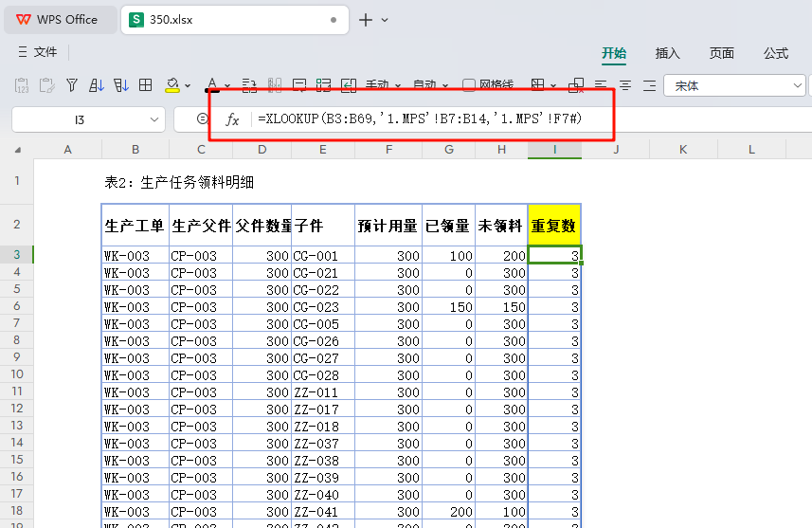Image resolution: width=812 pixels, height=528 pixels.
Task: Select the 已领量 cell in the ZZ-041 row
Action: pos(449,512)
